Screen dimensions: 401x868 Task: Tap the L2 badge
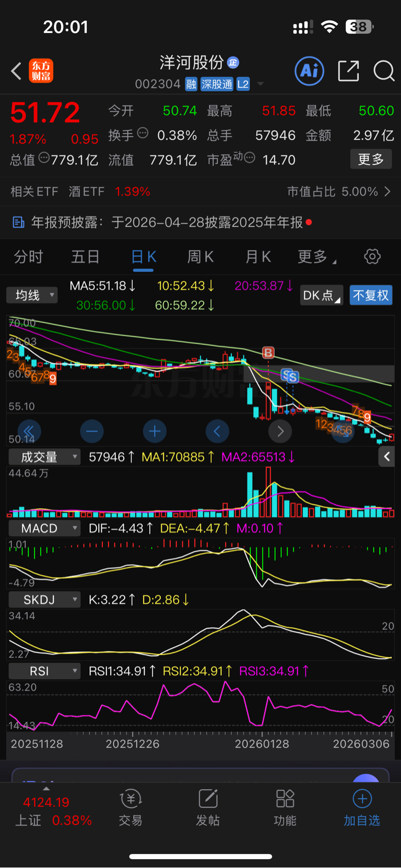click(243, 84)
